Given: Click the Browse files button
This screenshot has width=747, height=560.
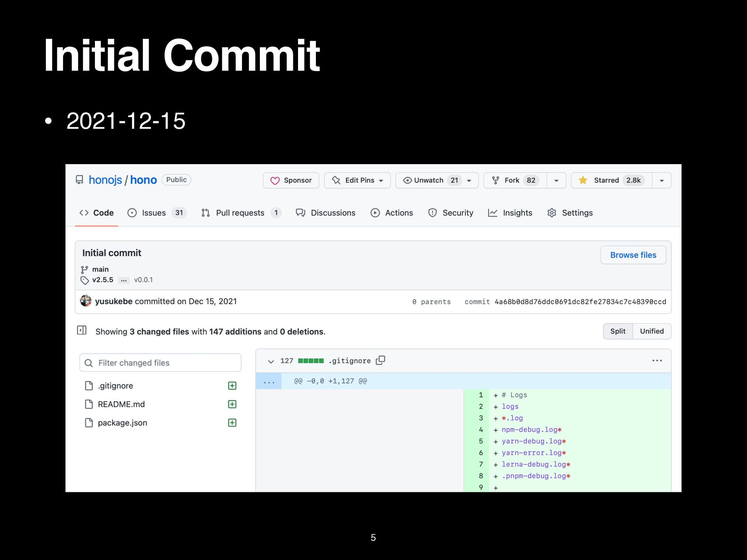Looking at the screenshot, I should coord(633,255).
